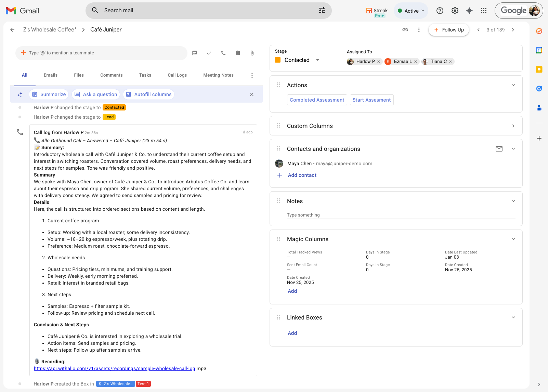
Task: Click the Follow Up button
Action: 449,30
